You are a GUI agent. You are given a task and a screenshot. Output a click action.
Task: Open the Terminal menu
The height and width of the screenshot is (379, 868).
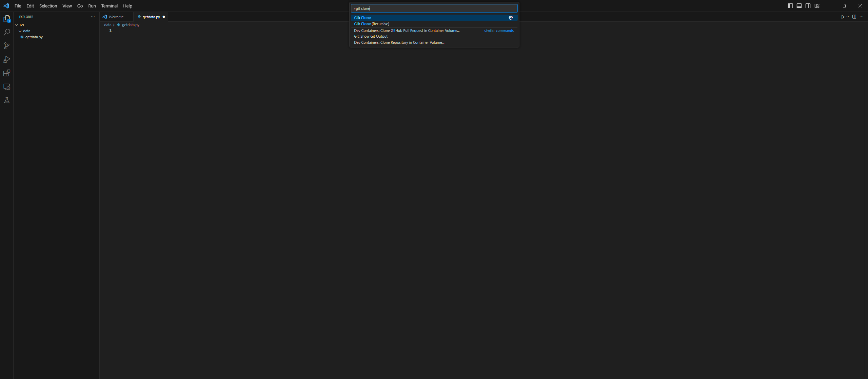pos(109,6)
